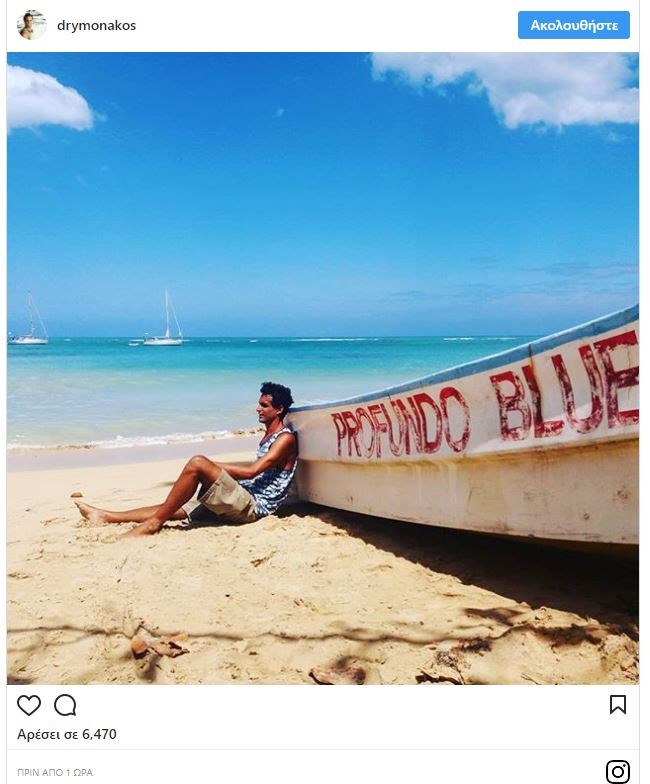
Task: Visit the drymonakos username link
Action: pos(96,26)
